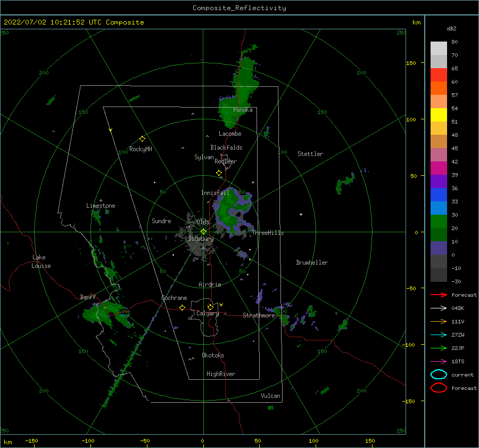Viewport: 479px width, 448px height.
Task: Click the Innisfail city label
Action: (215, 193)
